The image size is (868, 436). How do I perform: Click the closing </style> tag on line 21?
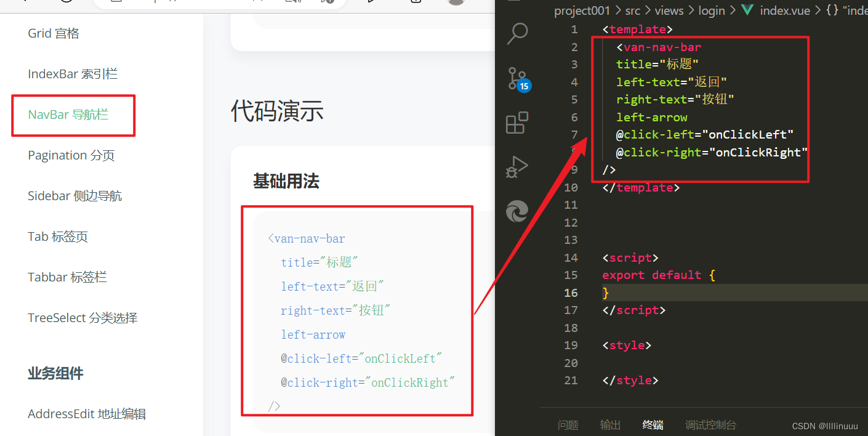coord(630,380)
